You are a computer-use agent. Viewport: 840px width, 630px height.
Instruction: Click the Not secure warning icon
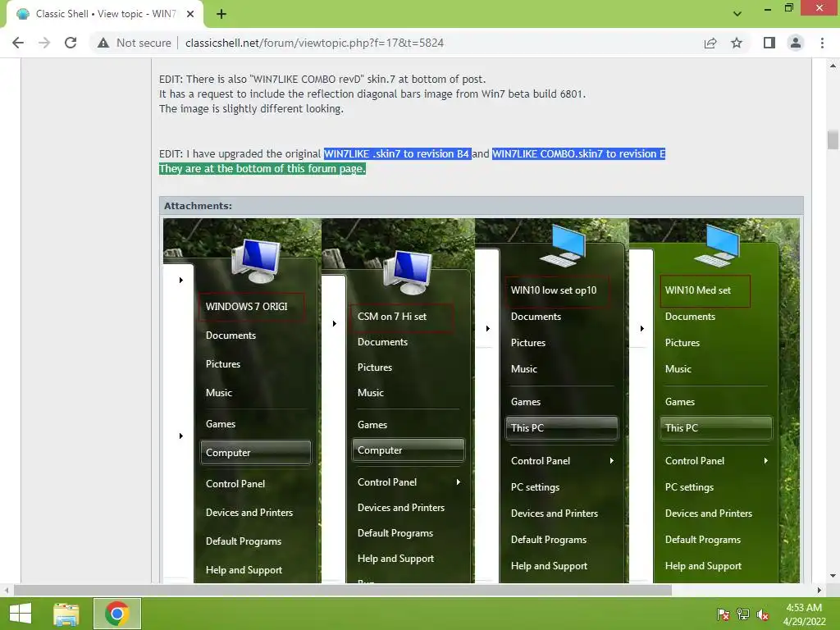[103, 43]
